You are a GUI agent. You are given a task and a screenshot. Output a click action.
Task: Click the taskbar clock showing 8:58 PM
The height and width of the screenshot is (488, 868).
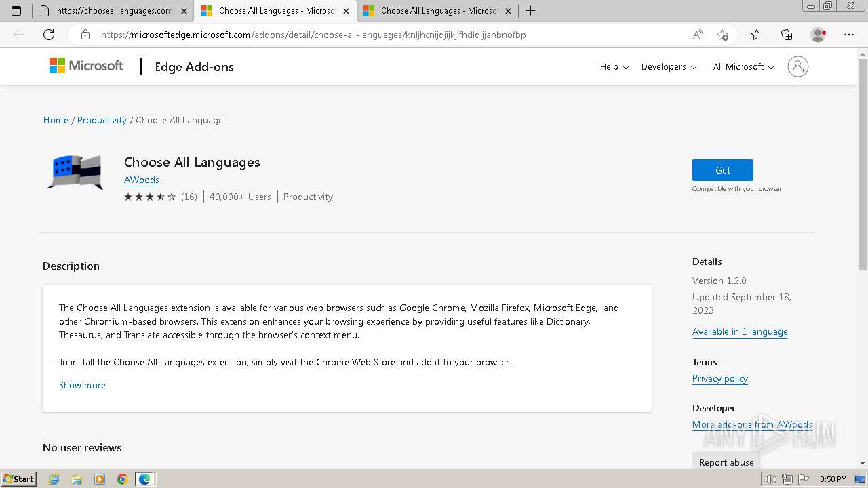833,479
